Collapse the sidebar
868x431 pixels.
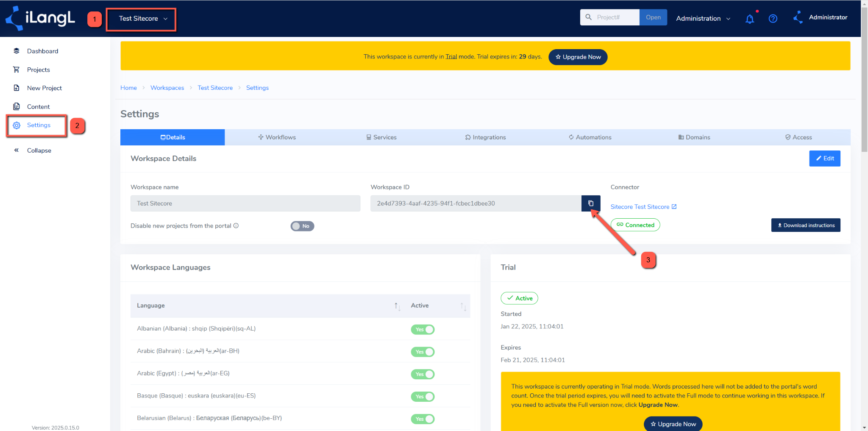coord(39,150)
